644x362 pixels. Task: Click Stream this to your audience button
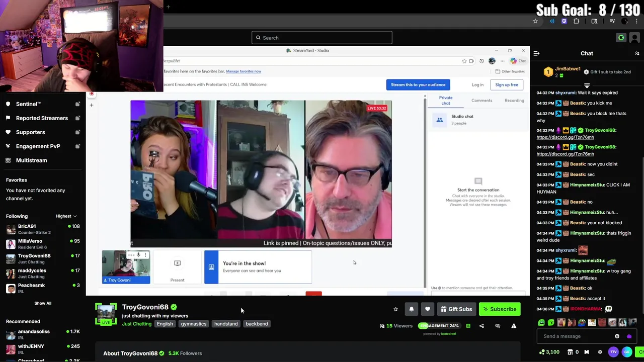(418, 84)
